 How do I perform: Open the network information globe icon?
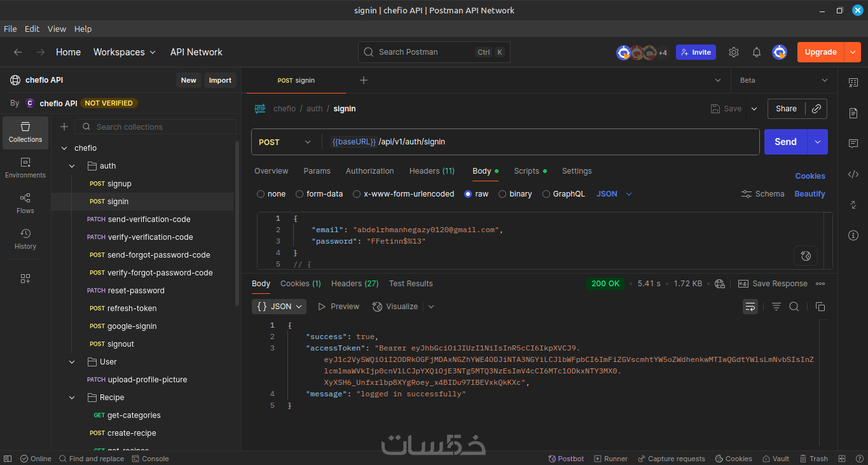(720, 284)
